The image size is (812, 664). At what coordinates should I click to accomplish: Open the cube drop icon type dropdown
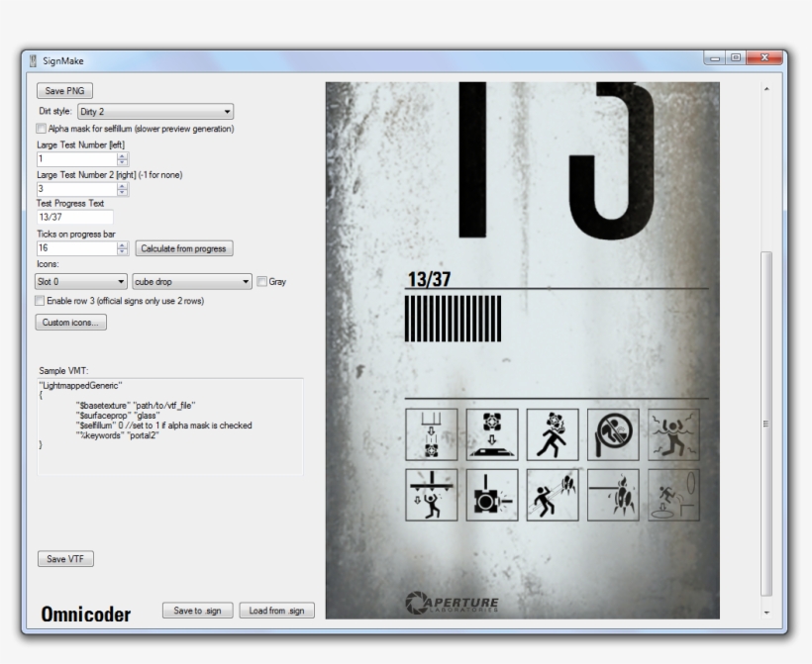pyautogui.click(x=192, y=282)
